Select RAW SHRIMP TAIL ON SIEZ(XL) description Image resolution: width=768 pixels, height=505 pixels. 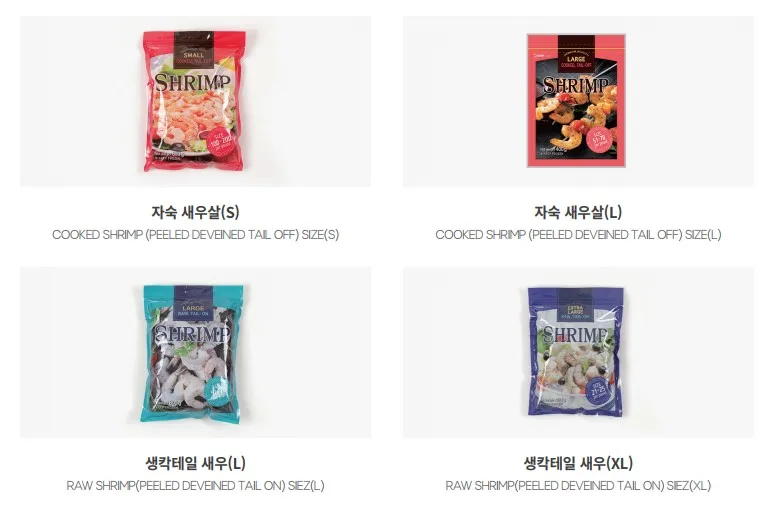coord(578,485)
